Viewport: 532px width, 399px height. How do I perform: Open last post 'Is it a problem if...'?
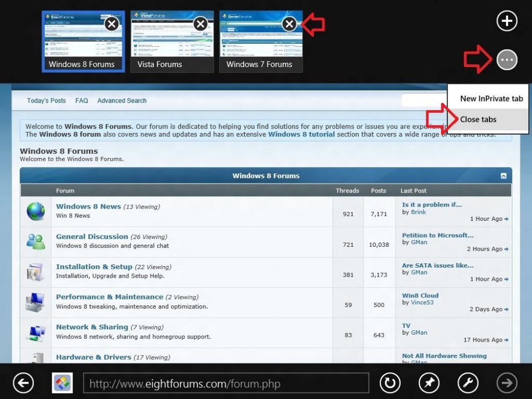pyautogui.click(x=431, y=205)
